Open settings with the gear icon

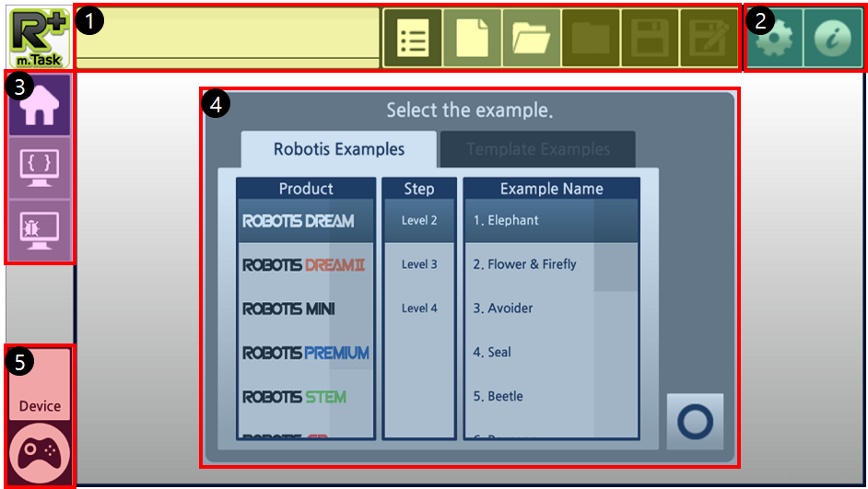point(774,38)
